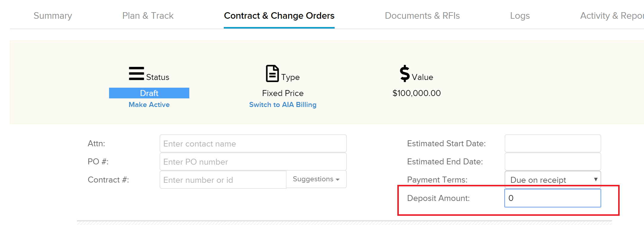
Task: Click the Value dollar sign icon
Action: coord(404,73)
